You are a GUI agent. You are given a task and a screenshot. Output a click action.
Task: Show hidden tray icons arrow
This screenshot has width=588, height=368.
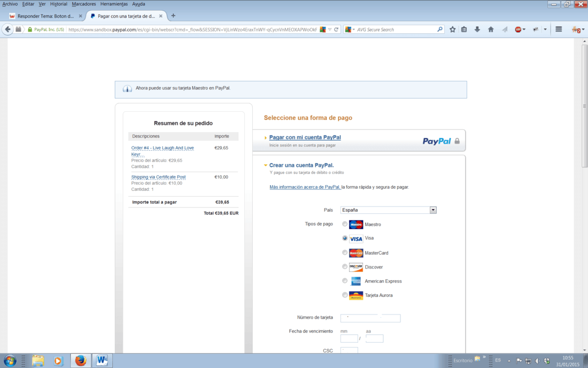coord(509,361)
